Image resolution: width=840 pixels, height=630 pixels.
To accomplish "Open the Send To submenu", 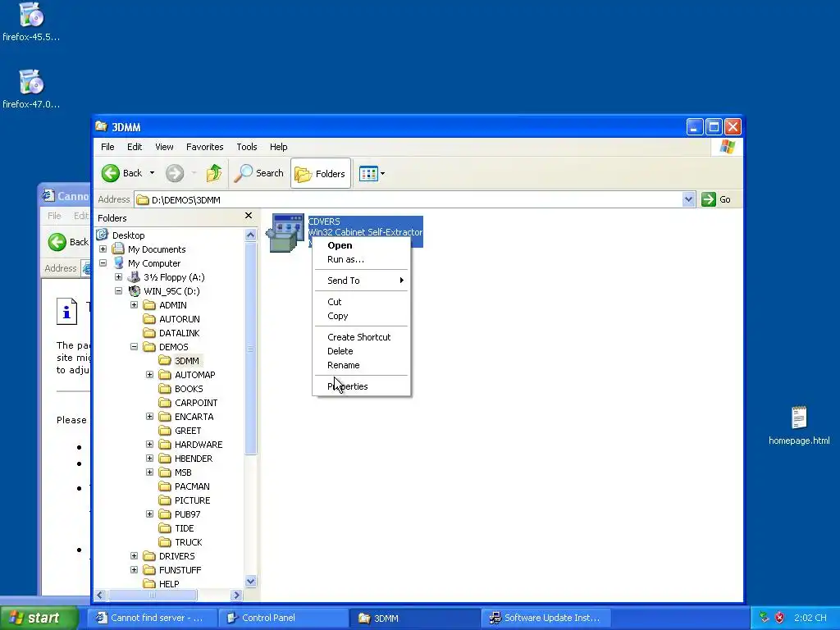I will (362, 281).
